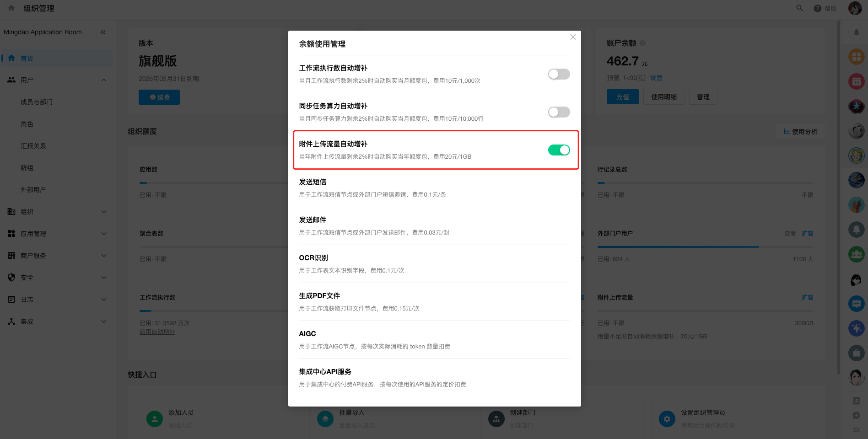
Task: Click 扩容 next to 外部门户用户
Action: [808, 233]
